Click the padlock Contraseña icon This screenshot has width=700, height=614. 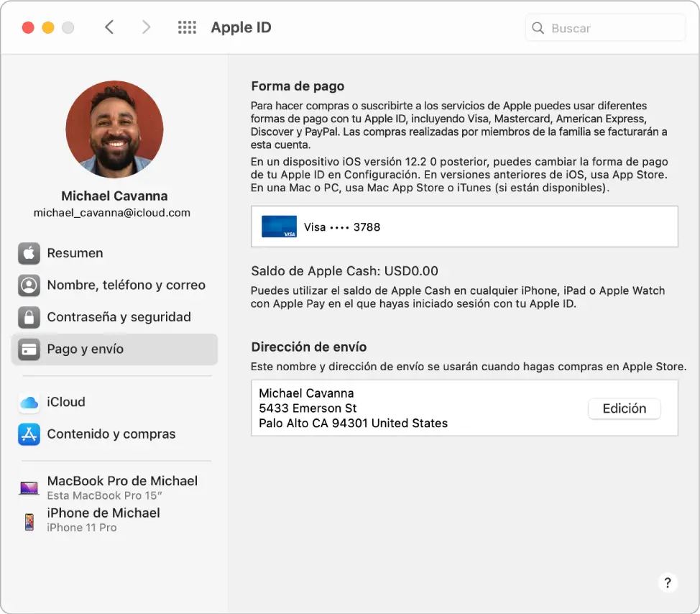pos(29,317)
